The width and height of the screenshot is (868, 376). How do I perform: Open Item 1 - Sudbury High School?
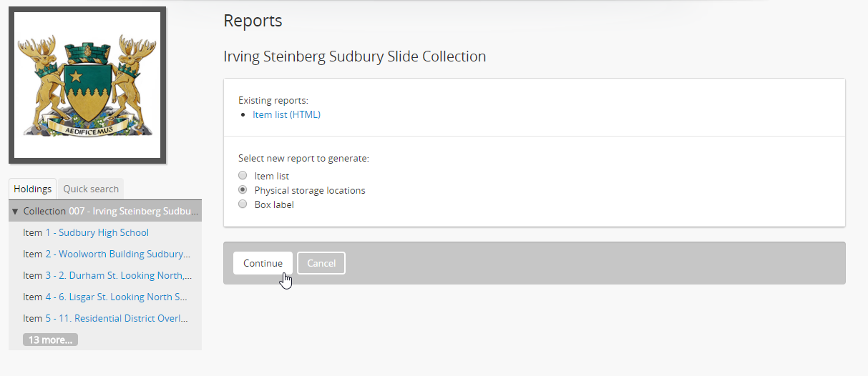click(97, 233)
